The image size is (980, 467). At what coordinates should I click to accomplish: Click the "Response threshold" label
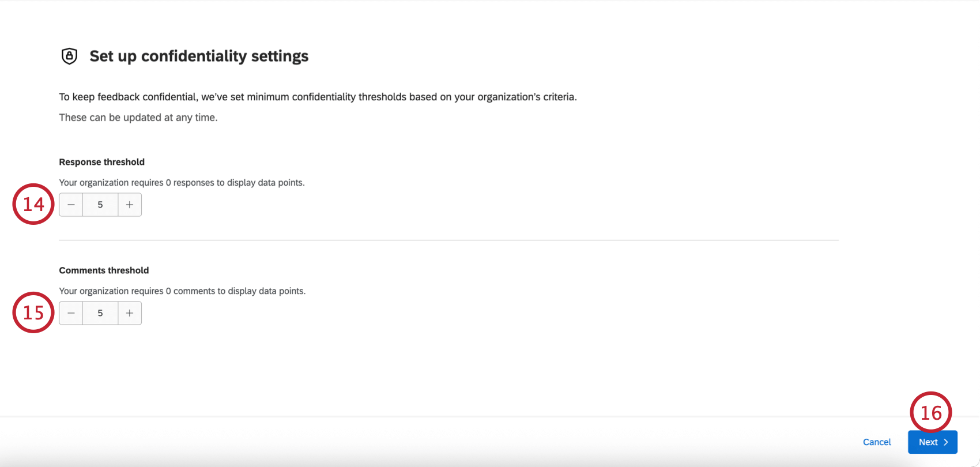click(101, 162)
